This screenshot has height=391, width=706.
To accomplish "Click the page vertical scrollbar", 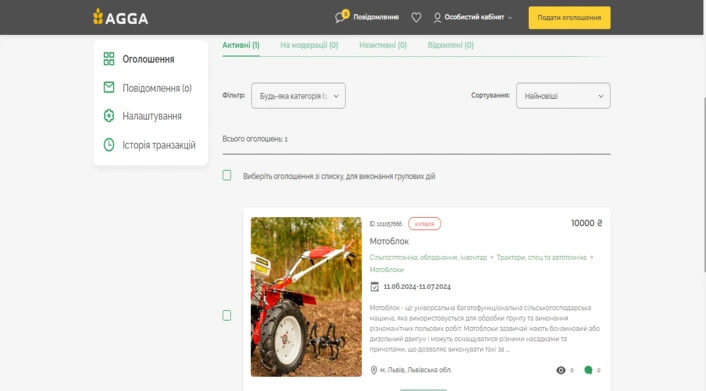I will [x=705, y=185].
